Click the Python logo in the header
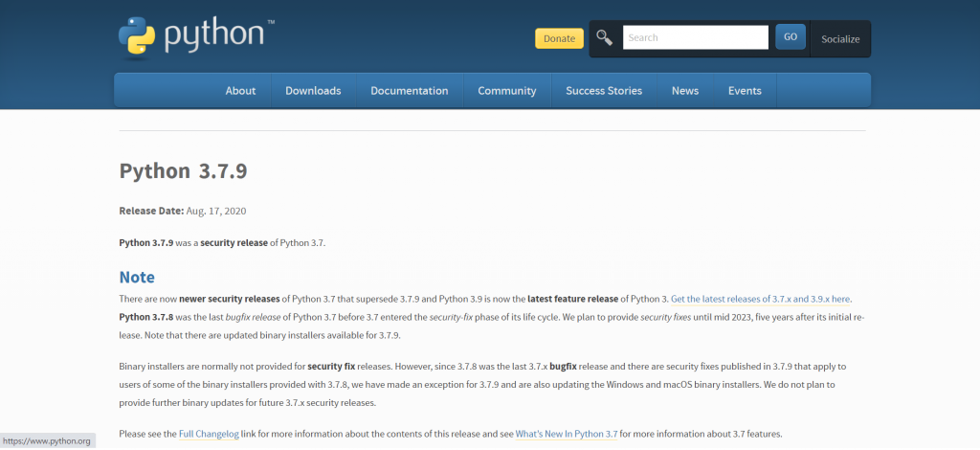This screenshot has height=450, width=980. [196, 37]
